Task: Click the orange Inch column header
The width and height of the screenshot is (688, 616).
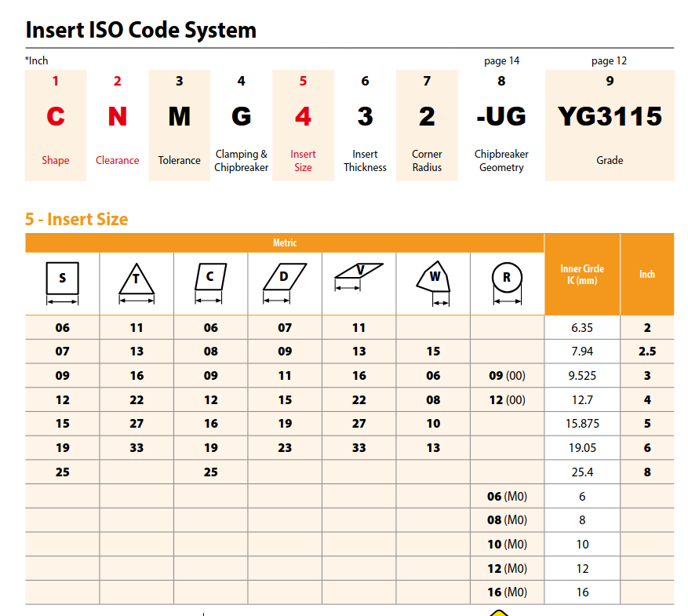Action: click(646, 274)
